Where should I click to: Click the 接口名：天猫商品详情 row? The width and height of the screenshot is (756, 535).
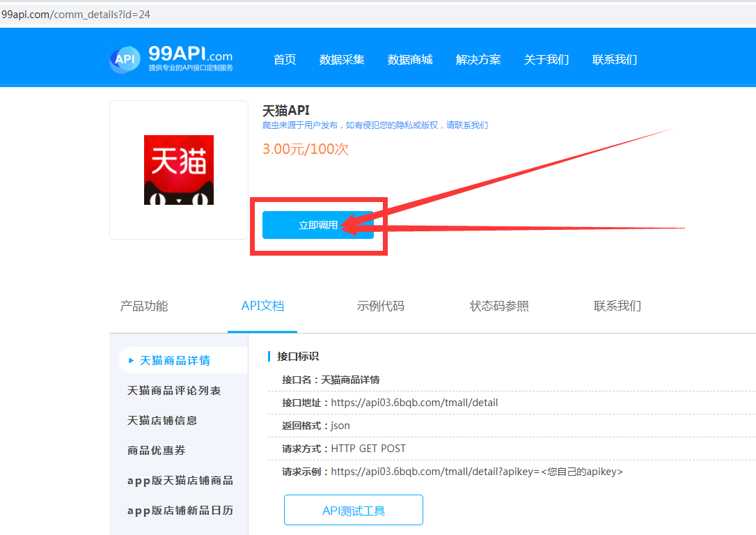512,380
